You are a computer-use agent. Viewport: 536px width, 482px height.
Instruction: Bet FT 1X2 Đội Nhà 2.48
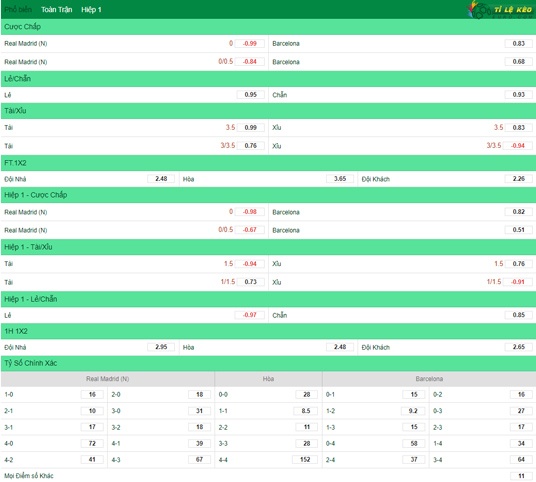[x=161, y=178]
